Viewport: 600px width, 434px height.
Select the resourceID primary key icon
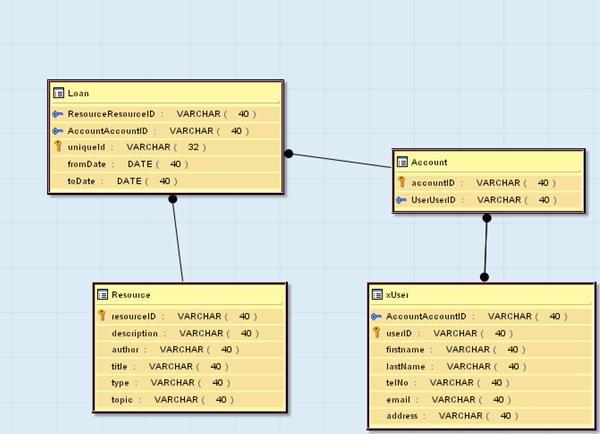click(102, 316)
